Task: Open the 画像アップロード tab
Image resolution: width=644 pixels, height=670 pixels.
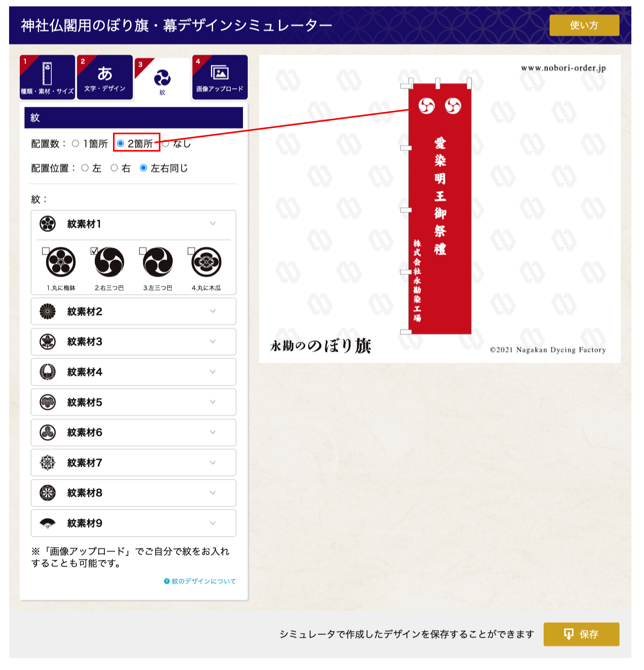Action: pos(220,77)
